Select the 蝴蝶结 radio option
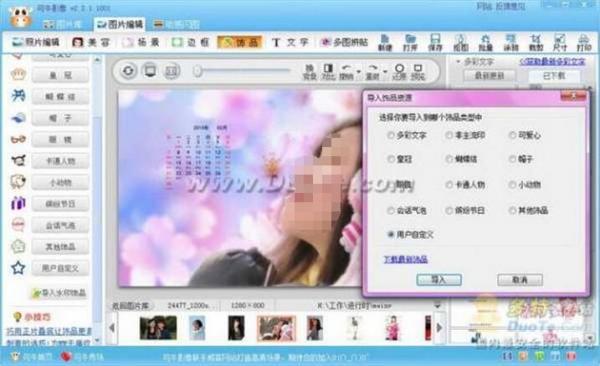600x366 pixels. click(x=449, y=159)
